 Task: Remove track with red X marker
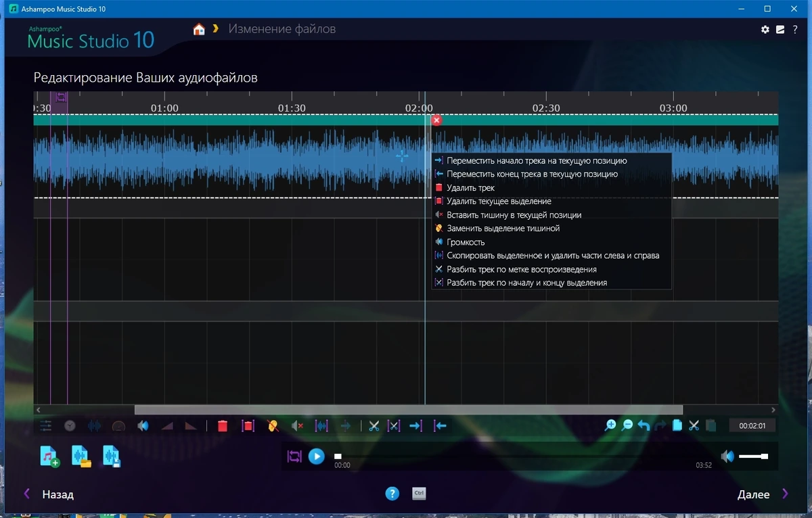tap(436, 120)
